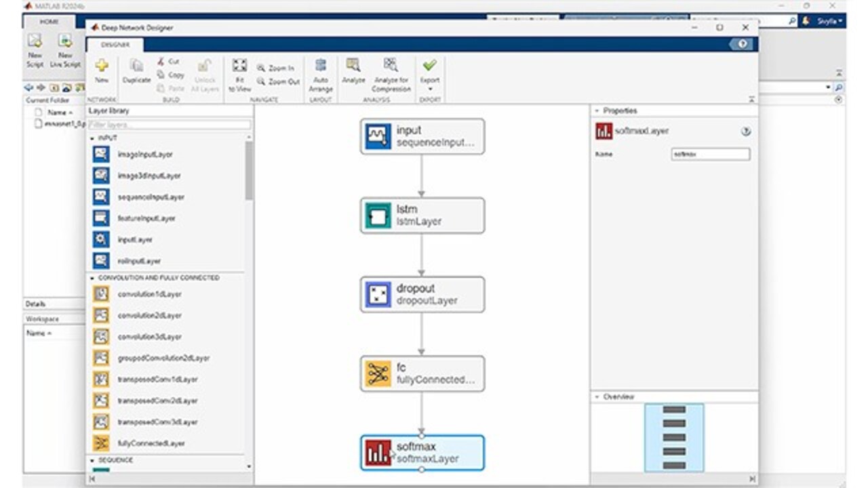The width and height of the screenshot is (868, 488).
Task: Open the Analyze network tool
Action: [353, 66]
